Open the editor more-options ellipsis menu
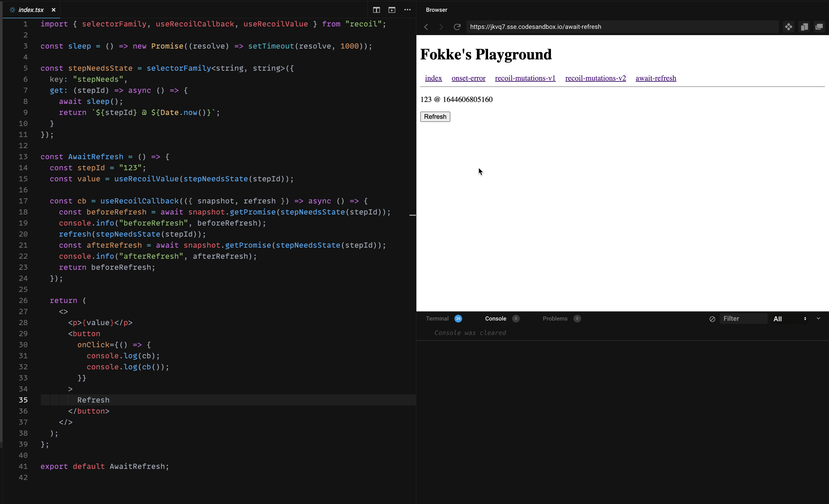Image resolution: width=829 pixels, height=504 pixels. click(407, 10)
